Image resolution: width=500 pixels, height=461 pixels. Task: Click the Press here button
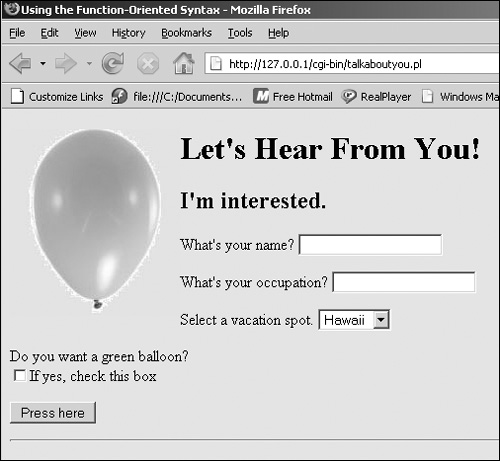tap(53, 413)
